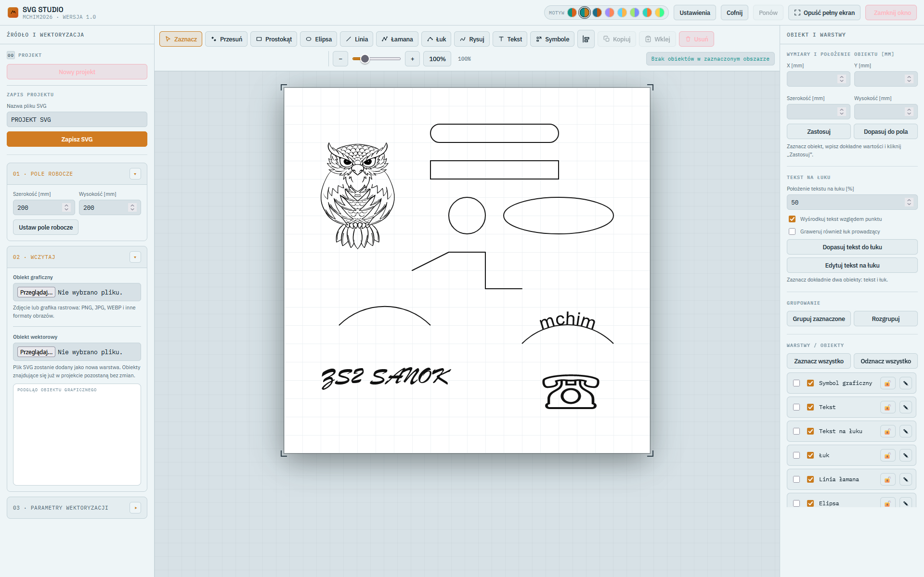924x577 pixels.
Task: Click the zoom out minus button
Action: (340, 59)
